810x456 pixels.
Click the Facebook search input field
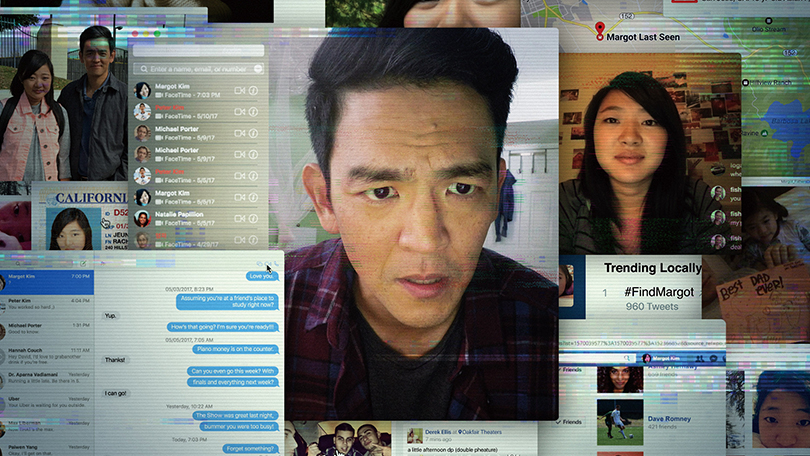click(595, 358)
